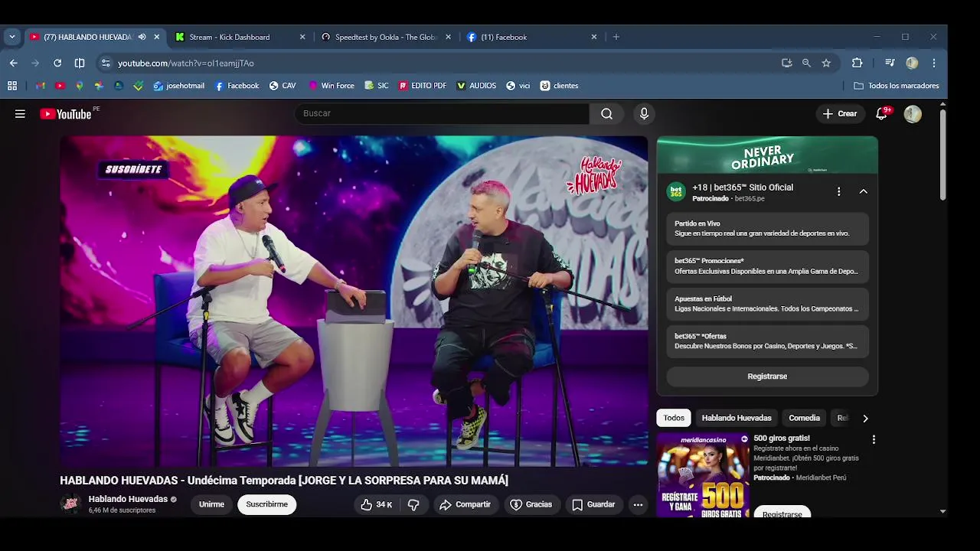
Task: Click the Buscar search field
Action: click(442, 114)
